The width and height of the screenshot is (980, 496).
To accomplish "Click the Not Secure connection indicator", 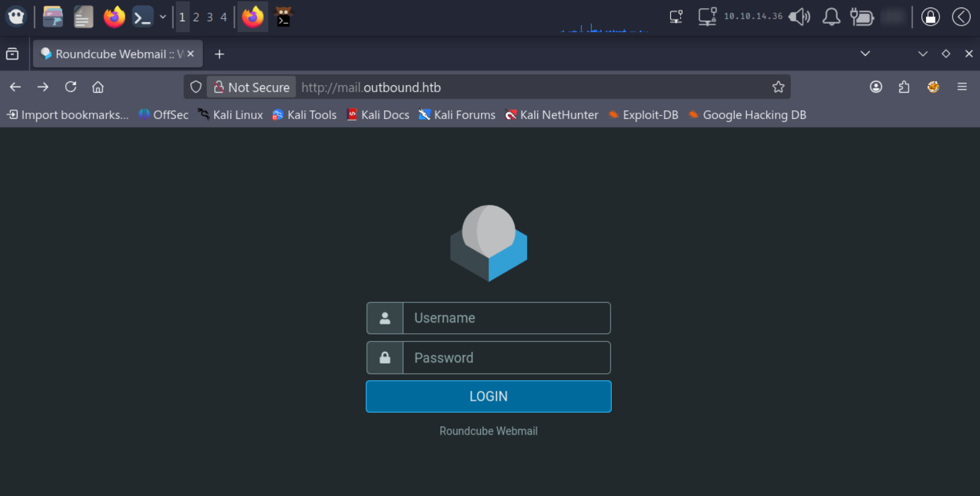I will (x=252, y=87).
